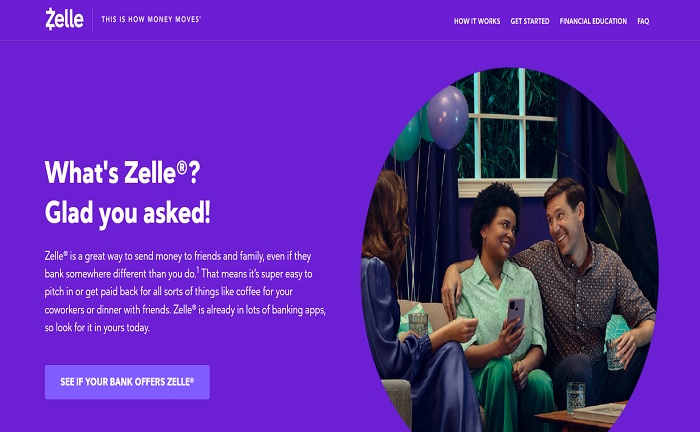
Task: Click See If Your Bank Offers Zelle button
Action: (x=127, y=382)
